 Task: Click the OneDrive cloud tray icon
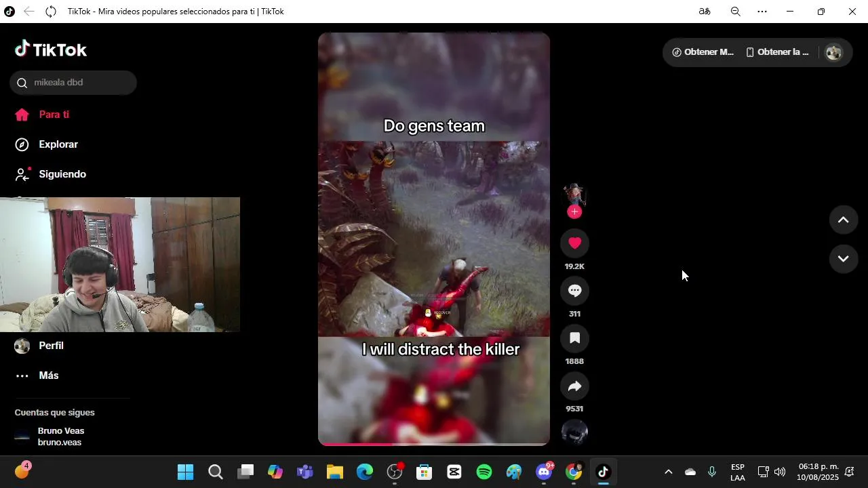690,472
